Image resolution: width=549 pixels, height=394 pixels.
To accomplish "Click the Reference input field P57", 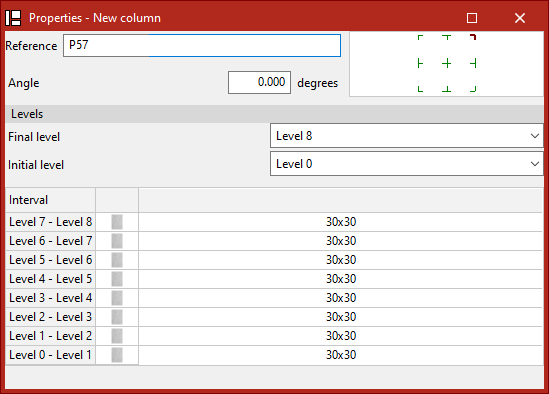I will (202, 46).
